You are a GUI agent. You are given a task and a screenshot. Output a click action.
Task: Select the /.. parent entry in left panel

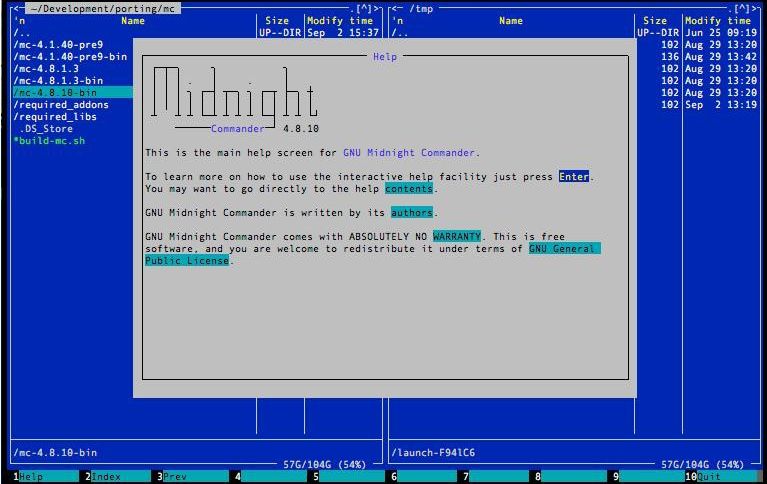[22, 33]
